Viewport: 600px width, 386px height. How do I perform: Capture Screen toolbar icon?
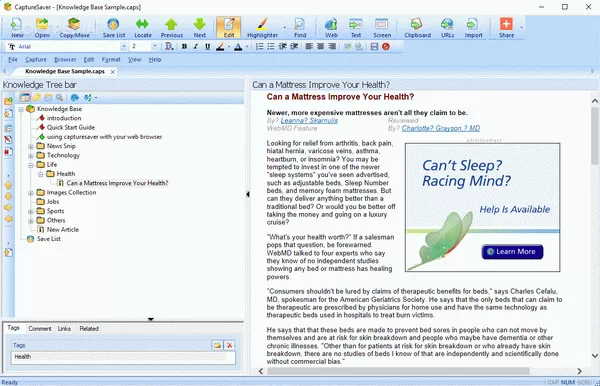pos(382,28)
